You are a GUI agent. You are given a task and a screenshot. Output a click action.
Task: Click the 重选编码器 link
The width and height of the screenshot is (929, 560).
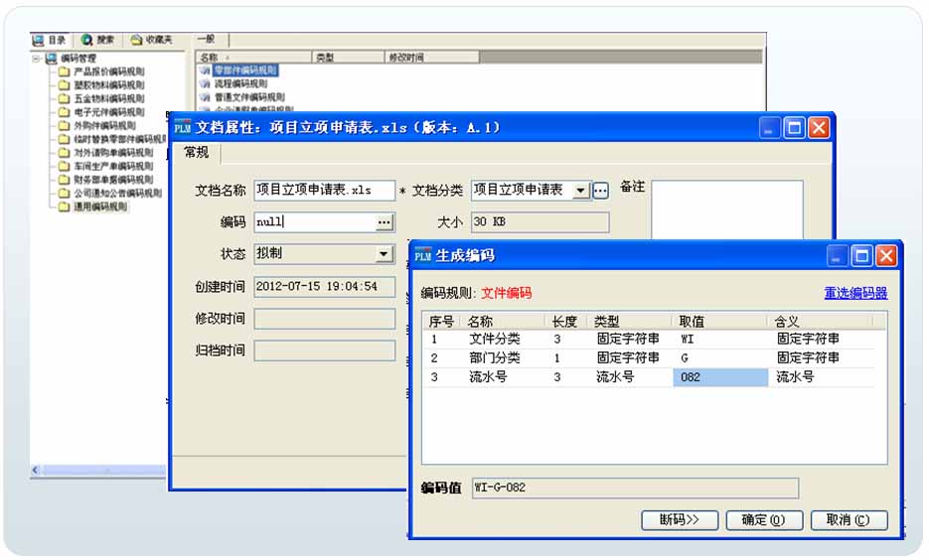click(854, 293)
